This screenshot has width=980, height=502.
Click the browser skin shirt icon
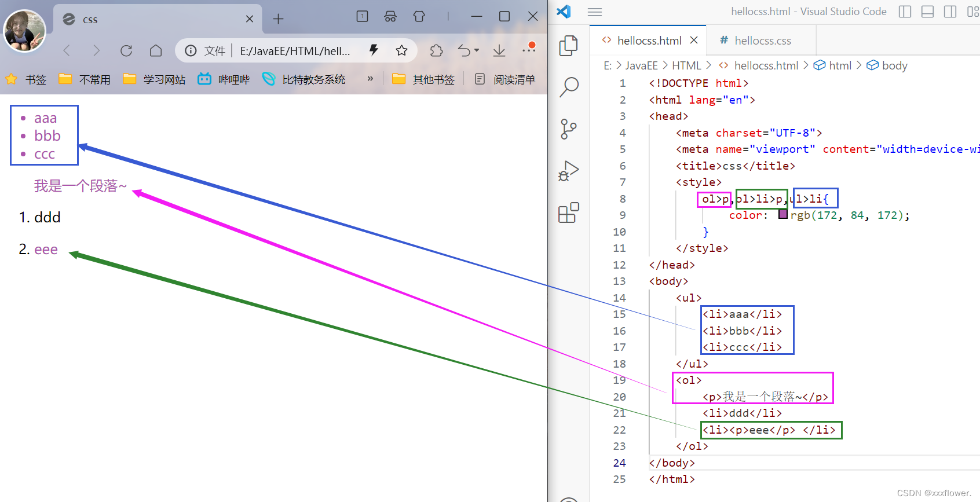[419, 17]
